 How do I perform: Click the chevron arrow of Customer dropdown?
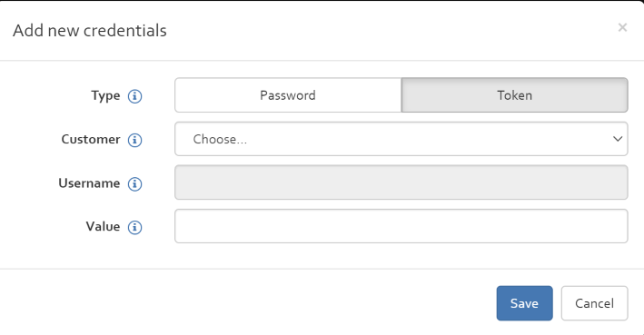click(x=618, y=139)
